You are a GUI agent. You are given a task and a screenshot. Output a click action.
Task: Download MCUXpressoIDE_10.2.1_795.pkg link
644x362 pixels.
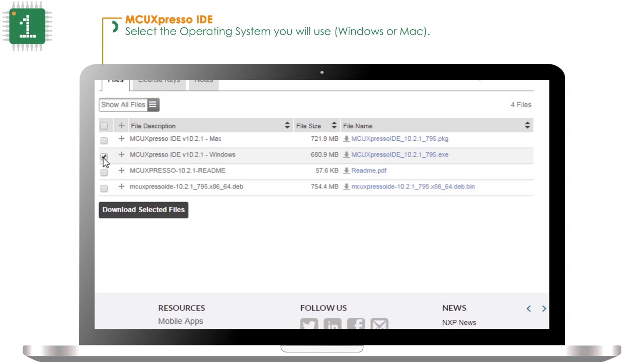coord(399,139)
